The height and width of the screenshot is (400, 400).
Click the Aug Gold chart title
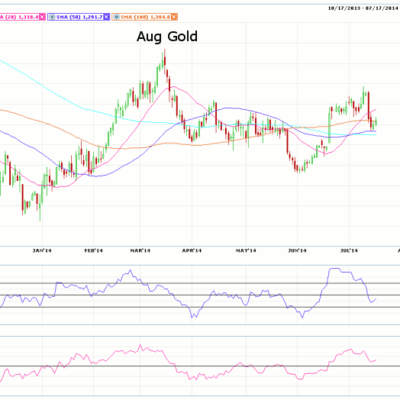pyautogui.click(x=167, y=36)
